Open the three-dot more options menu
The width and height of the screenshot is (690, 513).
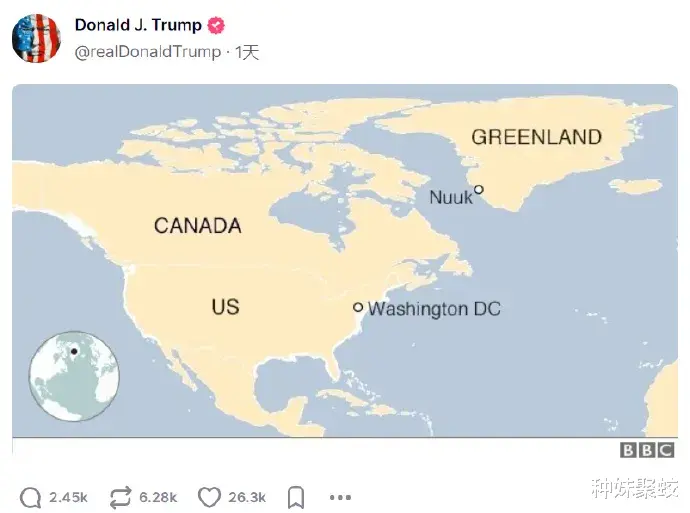pyautogui.click(x=341, y=497)
